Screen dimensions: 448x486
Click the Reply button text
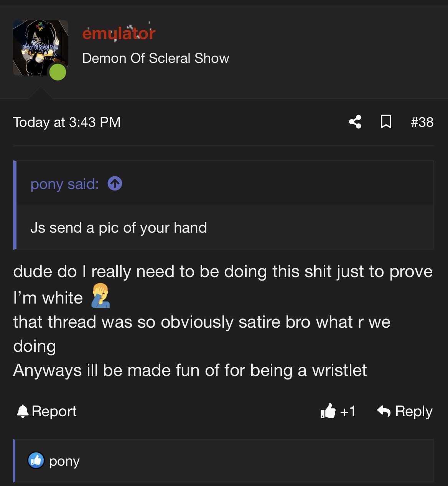point(414,411)
